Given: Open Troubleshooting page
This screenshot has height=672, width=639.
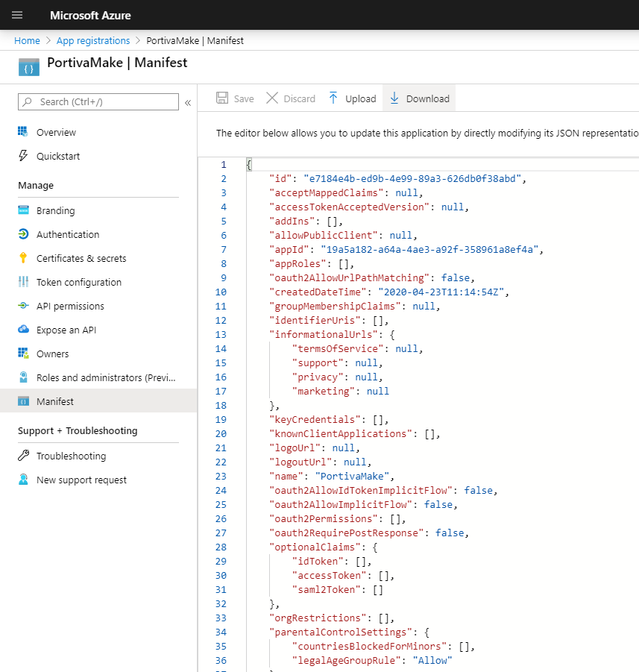Looking at the screenshot, I should point(71,456).
